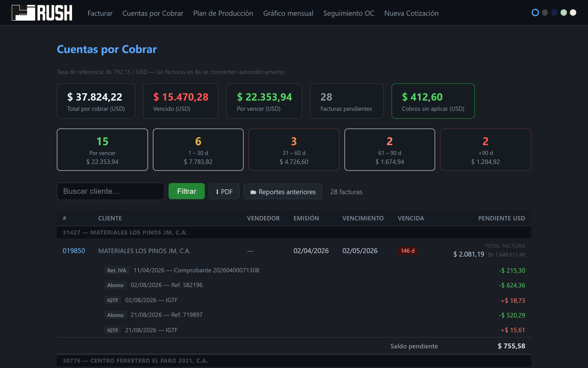Image resolution: width=588 pixels, height=368 pixels.
Task: Click the +$ 15,61 IGTF amount
Action: point(513,330)
